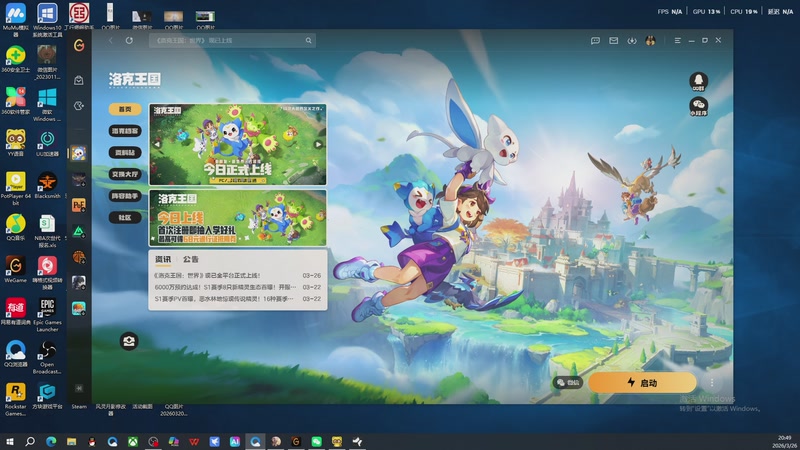Open the Windows Start menu
The image size is (800, 450).
coord(9,441)
